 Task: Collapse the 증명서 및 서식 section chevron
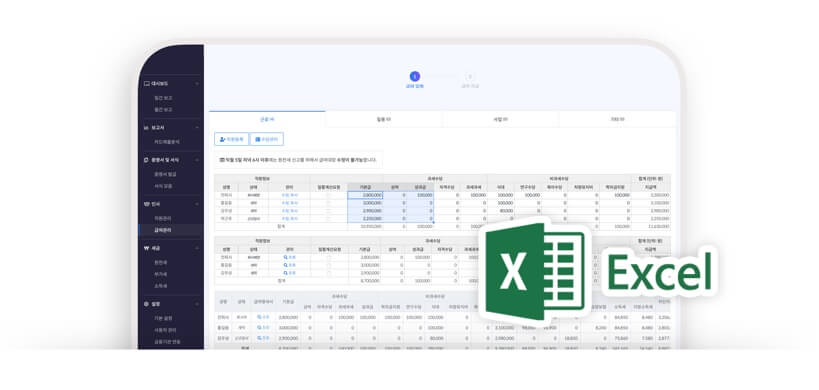pyautogui.click(x=197, y=160)
